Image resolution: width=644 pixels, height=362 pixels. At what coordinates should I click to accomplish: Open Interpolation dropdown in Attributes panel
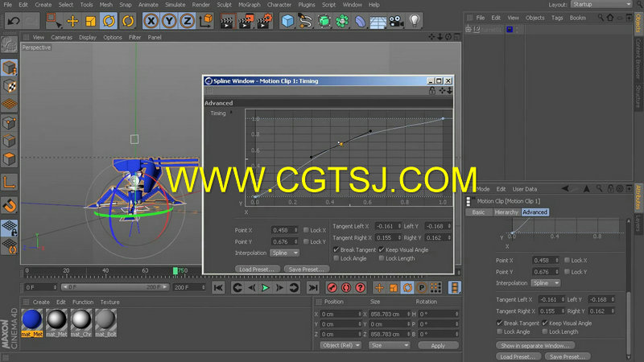pos(546,283)
